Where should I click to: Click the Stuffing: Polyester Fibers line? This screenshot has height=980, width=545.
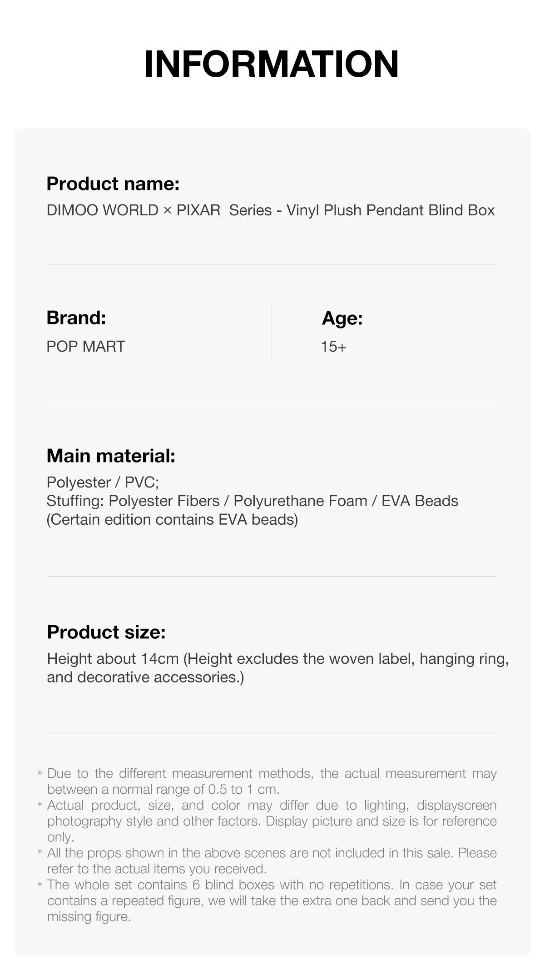(253, 501)
